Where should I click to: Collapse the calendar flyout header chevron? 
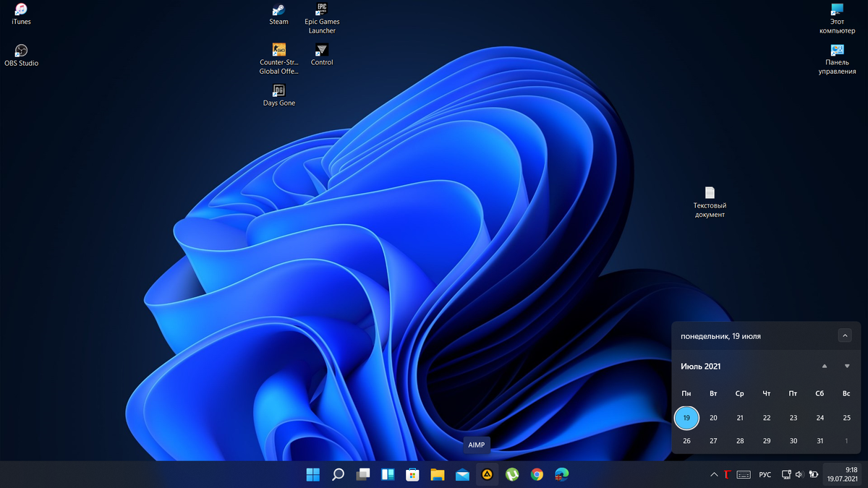(x=845, y=335)
